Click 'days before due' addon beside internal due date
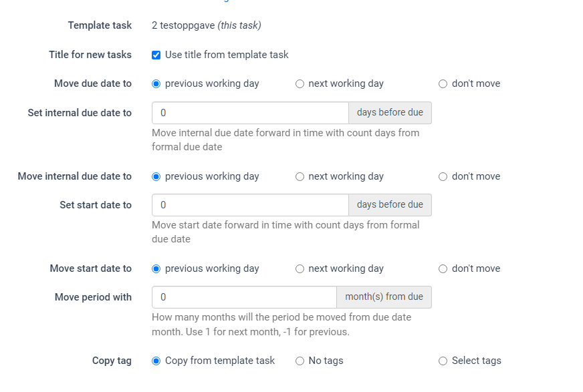The height and width of the screenshot is (392, 583). pyautogui.click(x=390, y=113)
